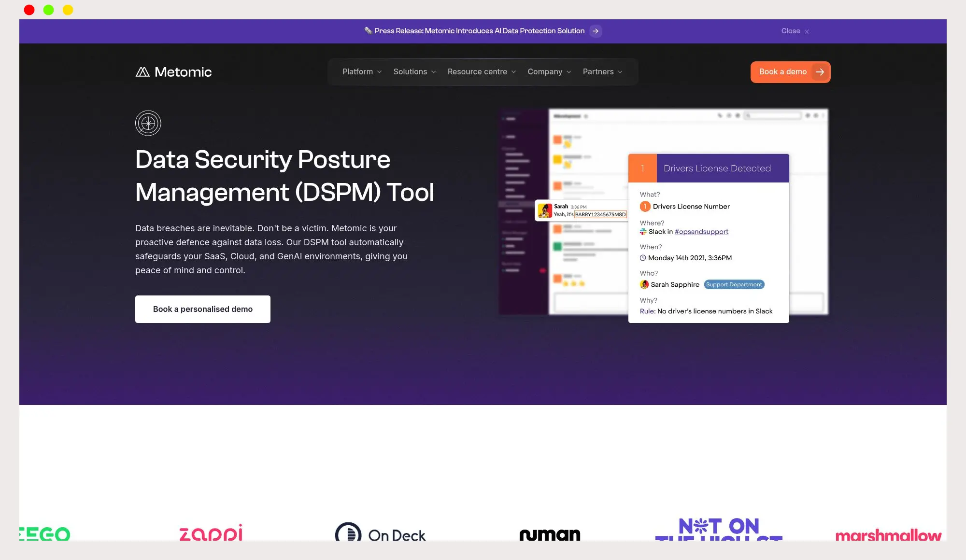Click the circular DSPM compass icon
This screenshot has height=560, width=966.
[148, 123]
